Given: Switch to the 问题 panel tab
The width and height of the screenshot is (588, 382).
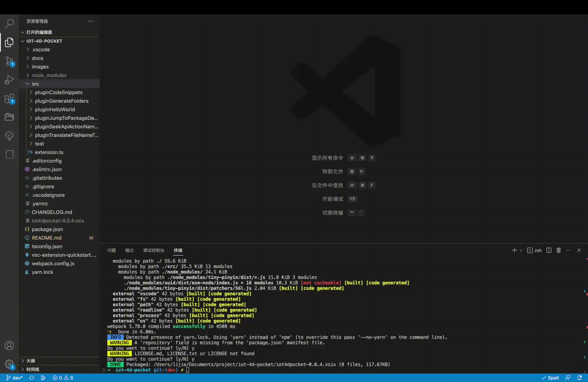Looking at the screenshot, I should coord(112,250).
